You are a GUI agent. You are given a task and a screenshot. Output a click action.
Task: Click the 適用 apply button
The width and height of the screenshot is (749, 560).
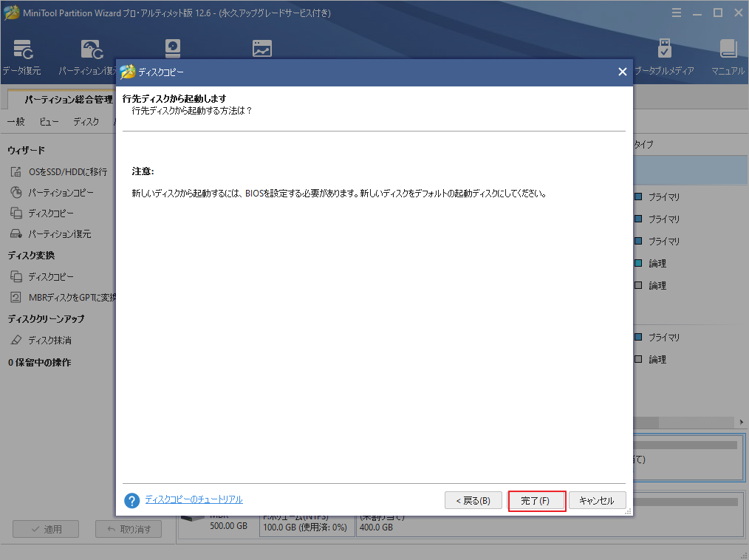pyautogui.click(x=46, y=529)
